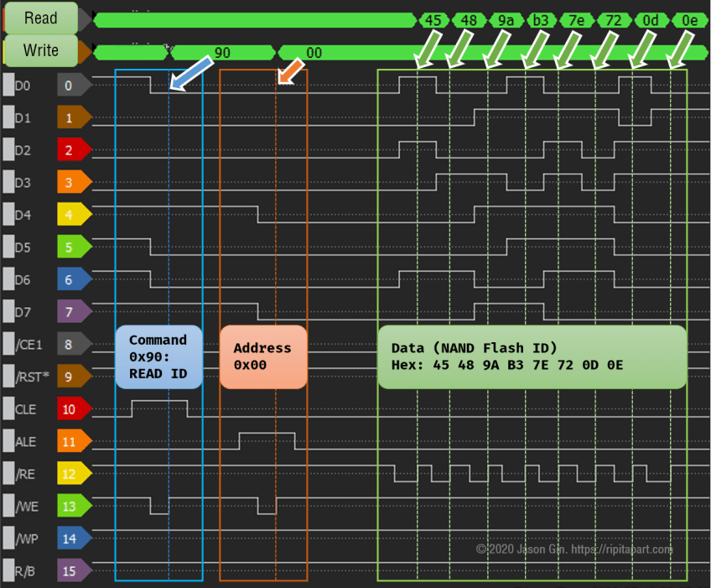Click the blue /WP channel marker
This screenshot has width=711, height=588.
click(70, 539)
